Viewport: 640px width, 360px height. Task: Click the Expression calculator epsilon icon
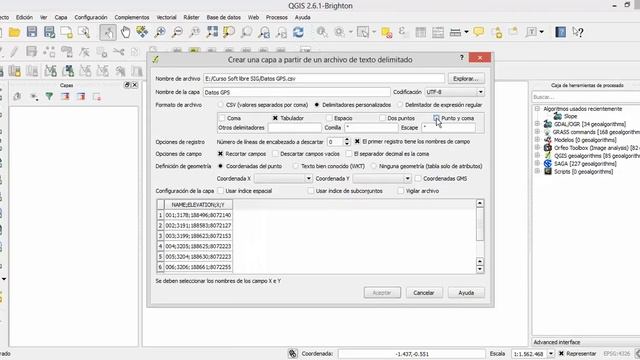click(x=402, y=32)
